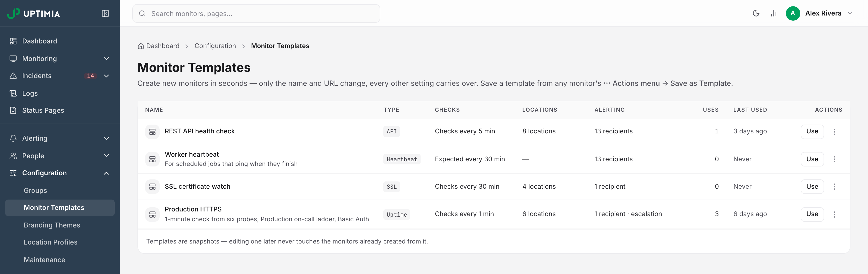Open the Alex Rivera account dropdown
This screenshot has height=274, width=868.
[x=850, y=13]
